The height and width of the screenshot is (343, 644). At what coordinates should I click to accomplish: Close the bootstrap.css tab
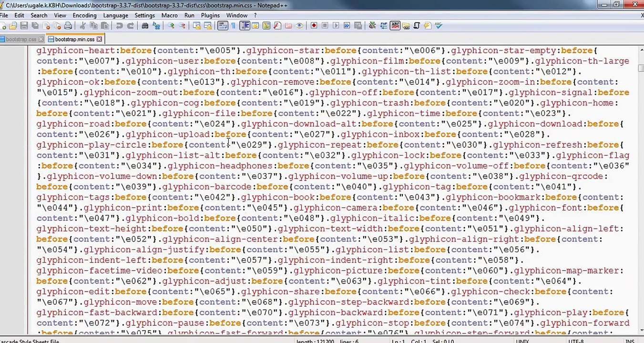41,39
